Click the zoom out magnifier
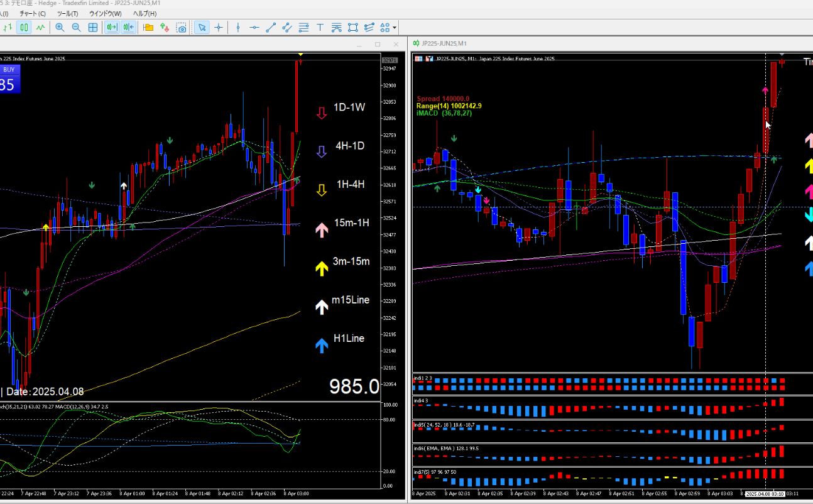 (x=76, y=27)
